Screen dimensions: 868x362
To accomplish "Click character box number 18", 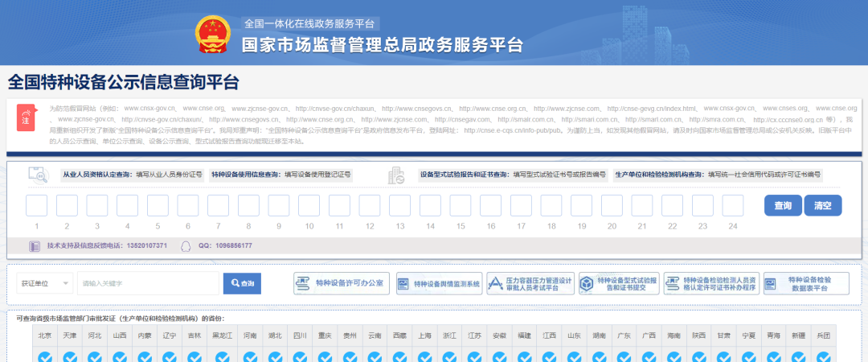I will (x=551, y=205).
